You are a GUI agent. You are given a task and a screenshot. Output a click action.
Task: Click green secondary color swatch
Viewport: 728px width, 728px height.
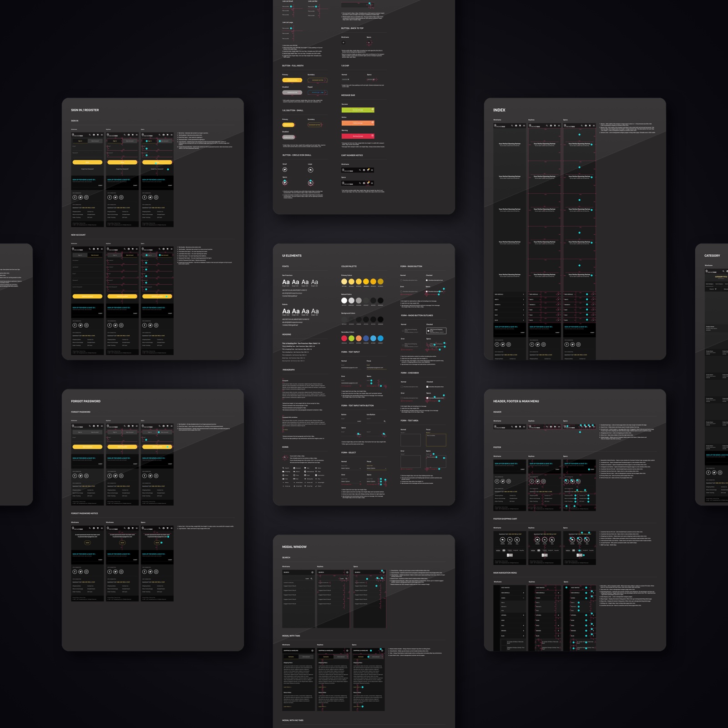pyautogui.click(x=351, y=339)
